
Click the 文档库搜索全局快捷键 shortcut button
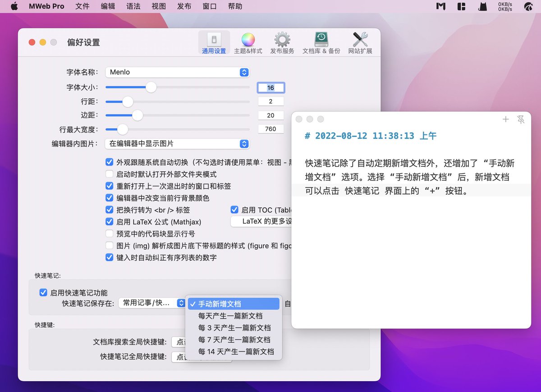point(179,342)
